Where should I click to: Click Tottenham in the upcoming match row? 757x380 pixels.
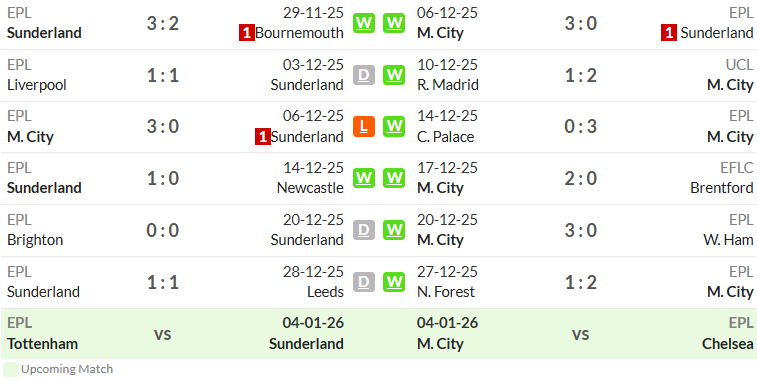(x=42, y=344)
